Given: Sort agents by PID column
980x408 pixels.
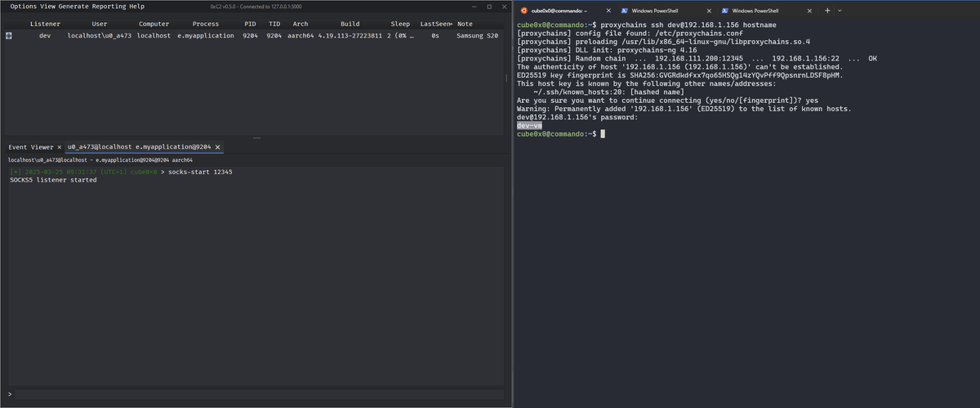Looking at the screenshot, I should [251, 25].
